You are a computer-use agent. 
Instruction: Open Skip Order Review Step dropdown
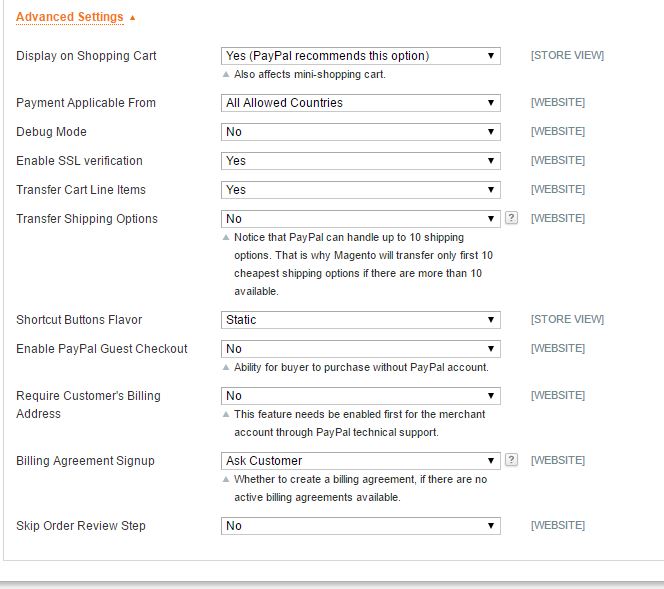[x=361, y=526]
